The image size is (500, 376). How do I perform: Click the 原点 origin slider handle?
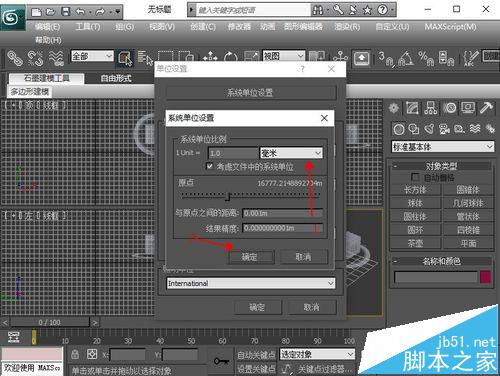point(228,197)
